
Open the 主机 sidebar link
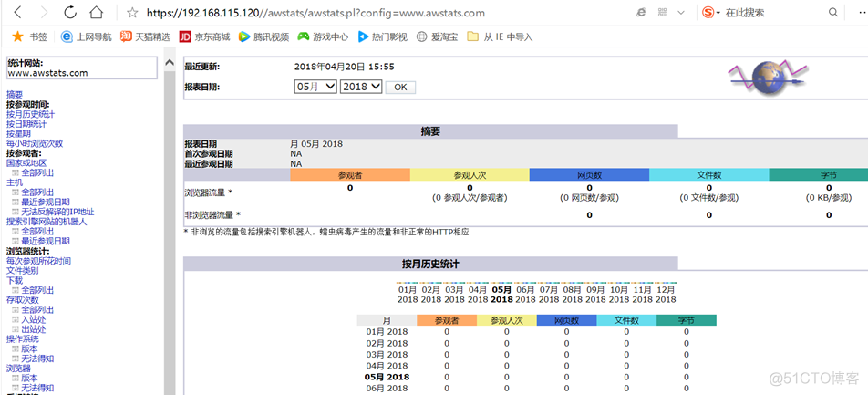click(15, 182)
